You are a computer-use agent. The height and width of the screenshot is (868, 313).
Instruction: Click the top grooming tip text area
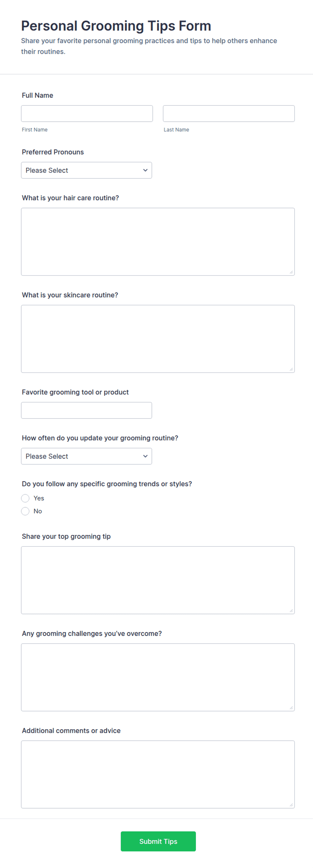(x=158, y=580)
